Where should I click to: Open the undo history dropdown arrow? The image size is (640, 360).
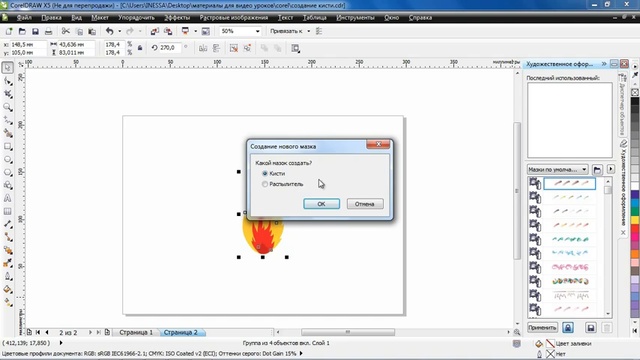[120, 31]
